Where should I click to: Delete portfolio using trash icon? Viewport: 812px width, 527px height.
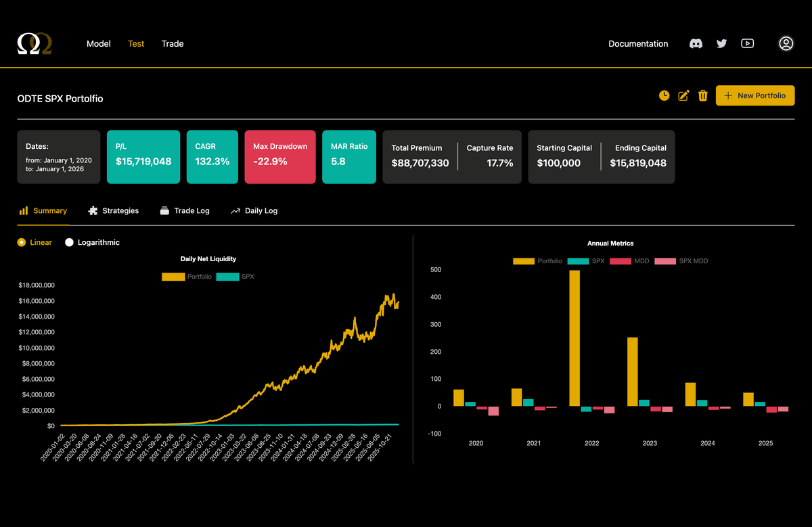point(702,96)
